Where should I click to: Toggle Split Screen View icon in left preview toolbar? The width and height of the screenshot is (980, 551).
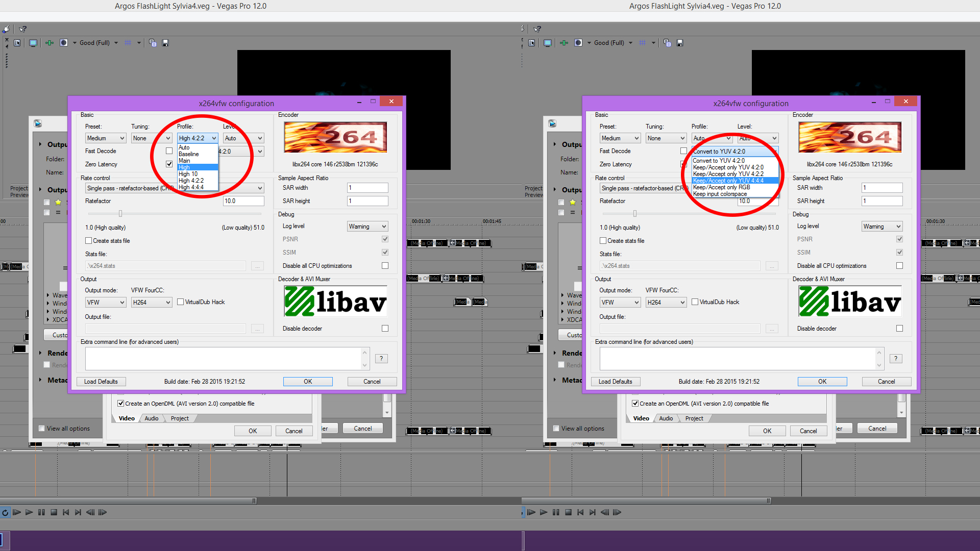(64, 43)
